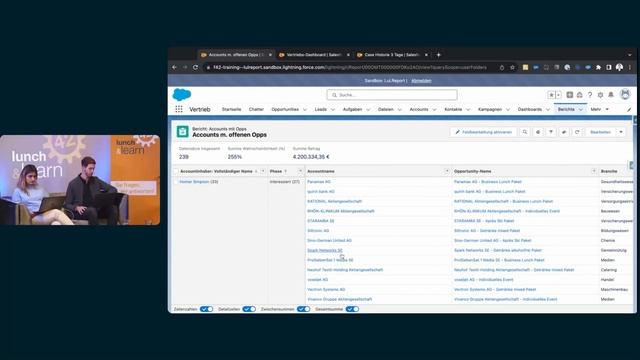Open the notifications bell

tap(611, 95)
